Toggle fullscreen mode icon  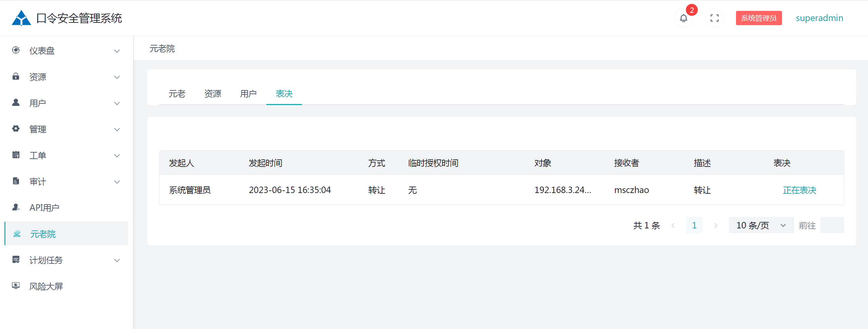coord(714,18)
